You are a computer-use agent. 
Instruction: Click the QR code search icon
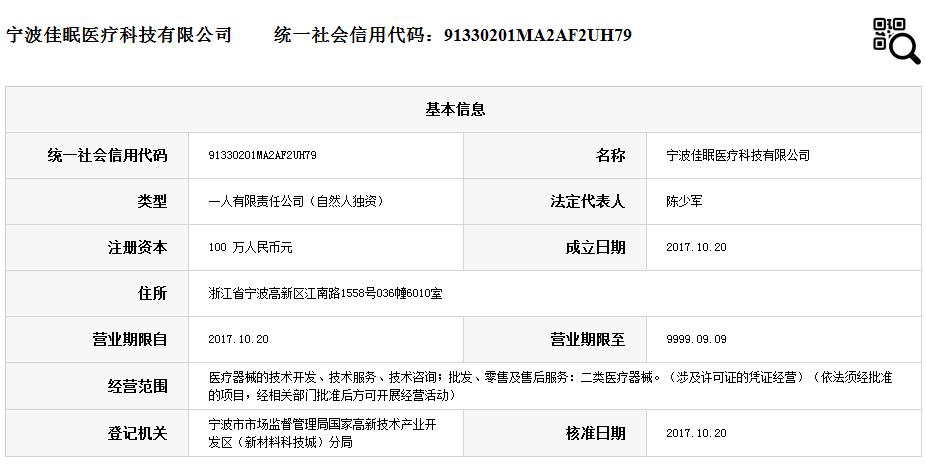pyautogui.click(x=896, y=40)
